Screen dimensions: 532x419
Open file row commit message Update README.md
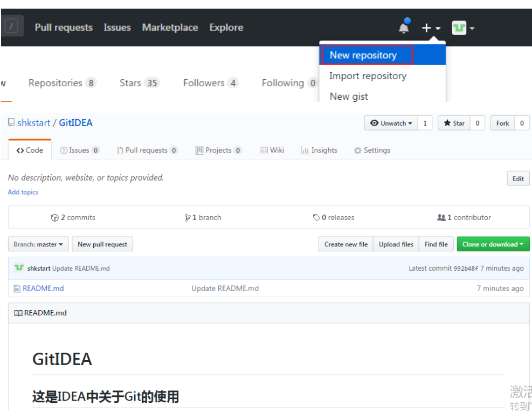pos(225,289)
